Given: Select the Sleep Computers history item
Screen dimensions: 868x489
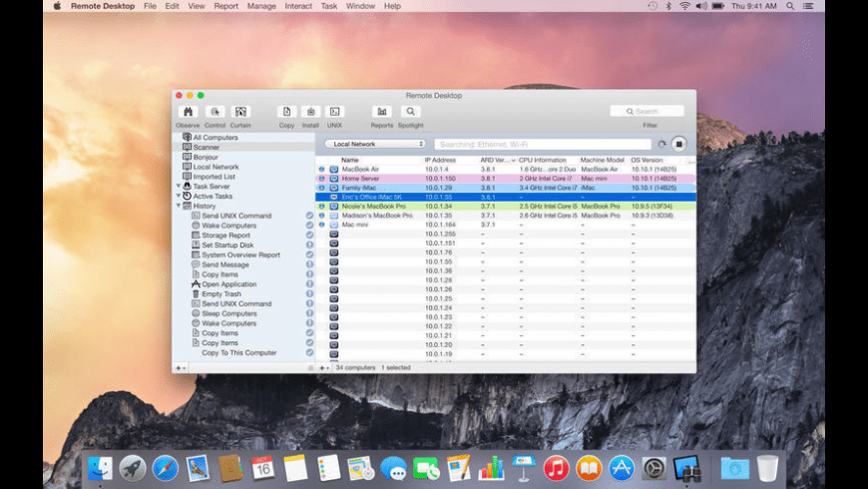Looking at the screenshot, I should [229, 313].
